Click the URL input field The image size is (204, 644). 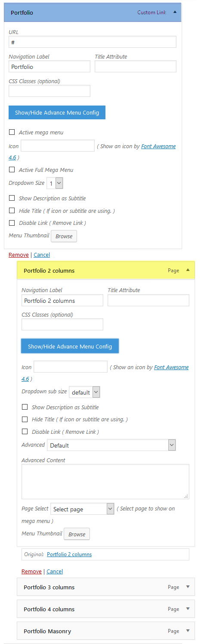pyautogui.click(x=93, y=42)
